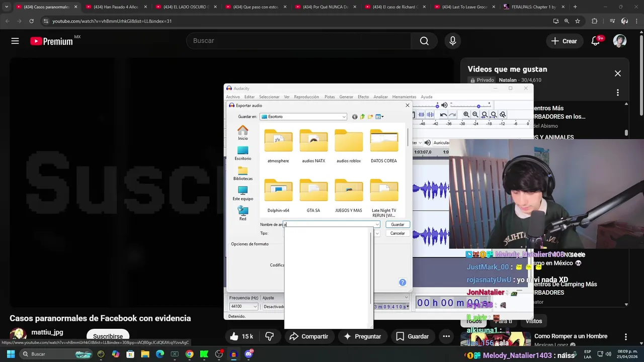
Task: Click Audacity zoom out magnifier
Action: 475,115
